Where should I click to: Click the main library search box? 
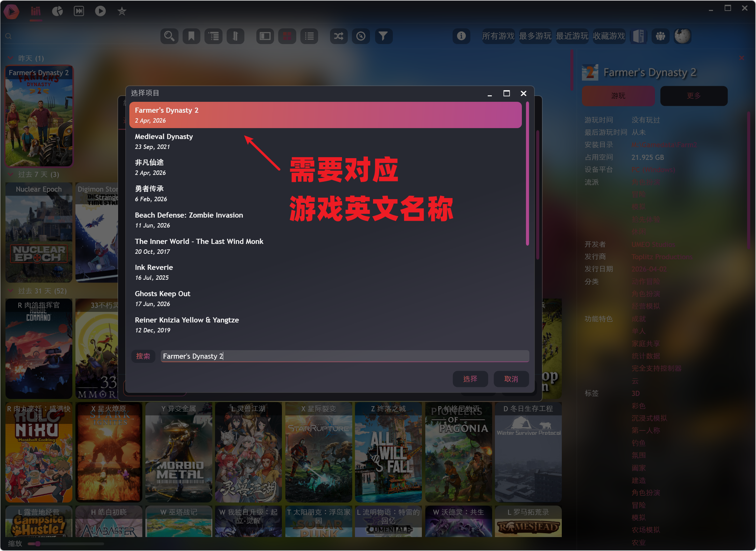[x=80, y=36]
